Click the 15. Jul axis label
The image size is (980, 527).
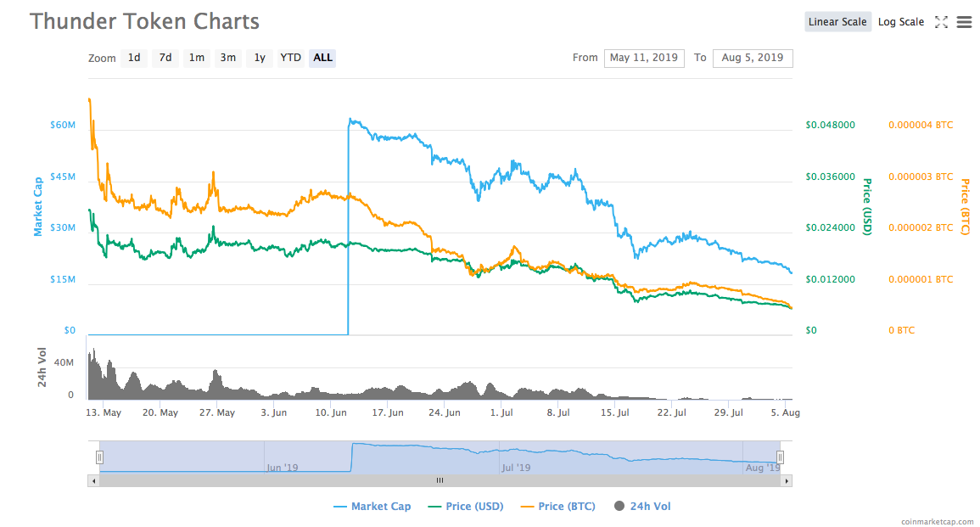tap(615, 412)
